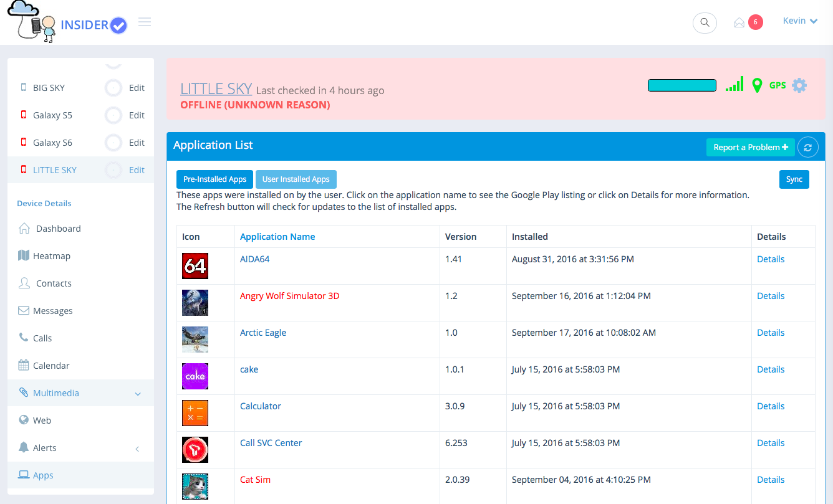The width and height of the screenshot is (833, 504).
Task: Click the AIDA64 app icon thumbnail
Action: 195,266
